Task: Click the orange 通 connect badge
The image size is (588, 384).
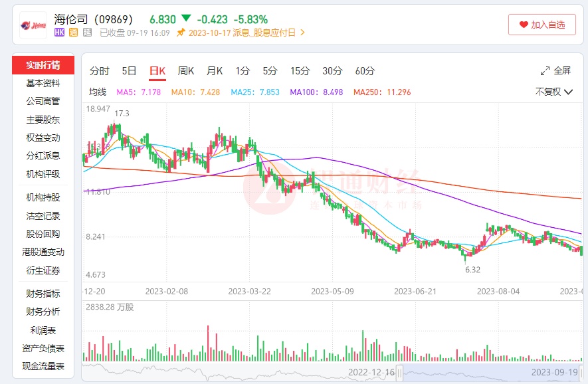Action: click(x=74, y=32)
